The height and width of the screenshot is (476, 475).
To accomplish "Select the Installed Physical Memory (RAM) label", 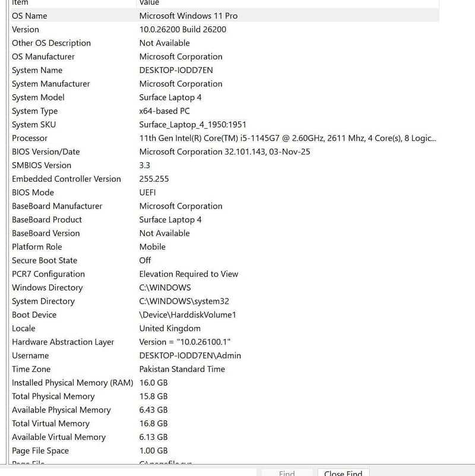I will pyautogui.click(x=72, y=383).
